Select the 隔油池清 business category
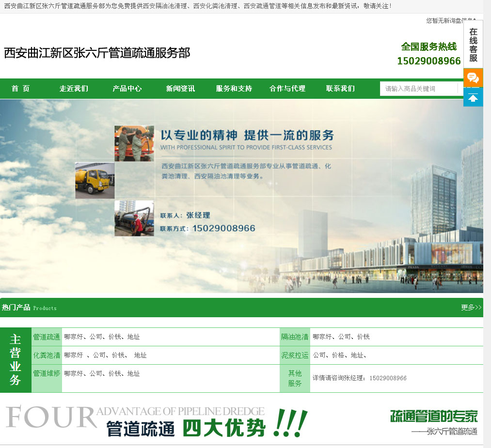Screen dimensions: 491x448 tap(295, 337)
